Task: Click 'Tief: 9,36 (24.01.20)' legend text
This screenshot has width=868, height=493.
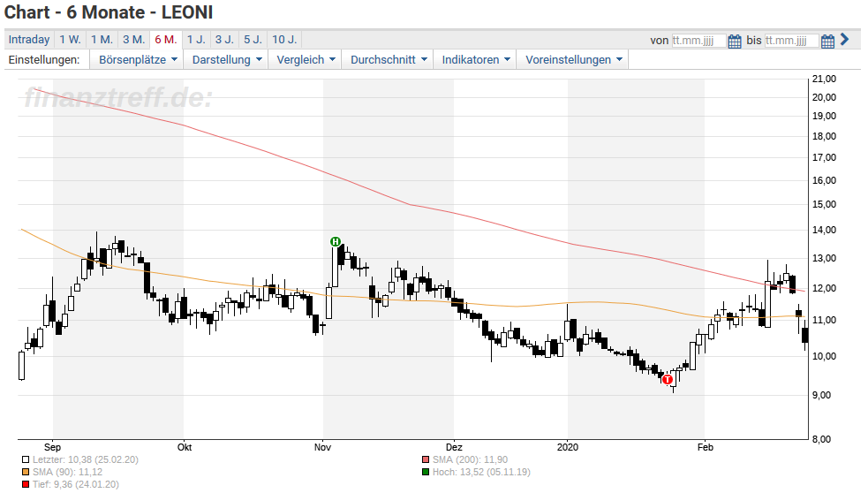Action: (x=75, y=485)
